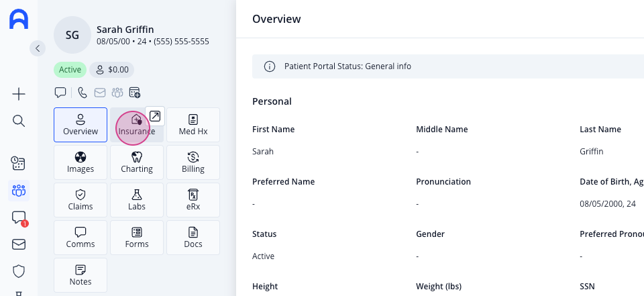This screenshot has height=296, width=644.
Task: Open search via the magnifier icon
Action: click(19, 121)
